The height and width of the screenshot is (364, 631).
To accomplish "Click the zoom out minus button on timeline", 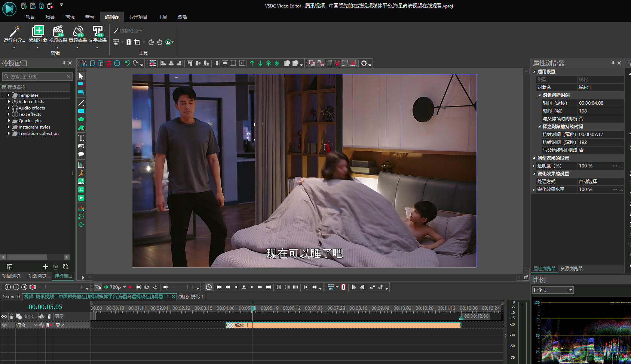I will pyautogui.click(x=16, y=287).
